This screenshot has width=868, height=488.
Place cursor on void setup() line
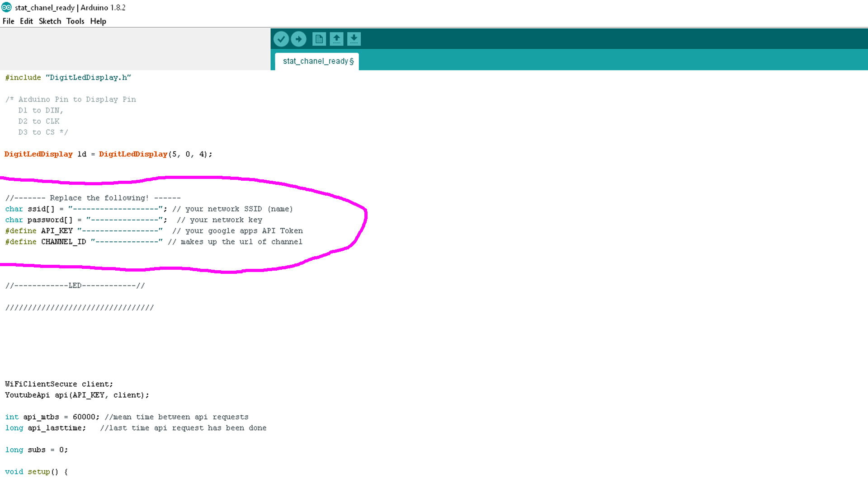coord(36,472)
